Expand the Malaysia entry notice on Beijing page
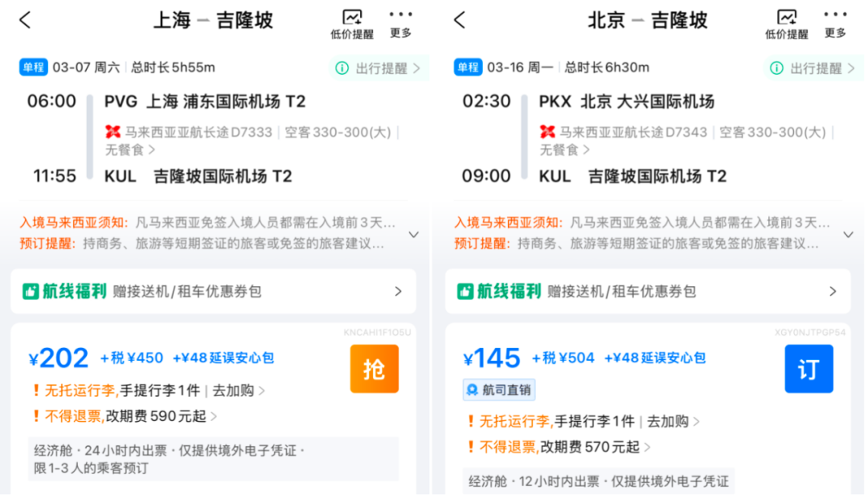 [x=847, y=234]
